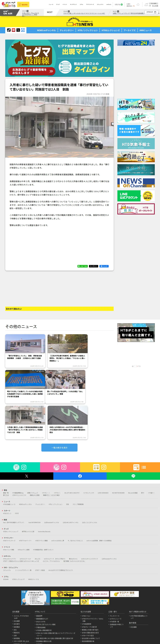Select the HTBセレクションズ tab
Image resolution: width=160 pixels, height=644 pixels.
pos(111,30)
